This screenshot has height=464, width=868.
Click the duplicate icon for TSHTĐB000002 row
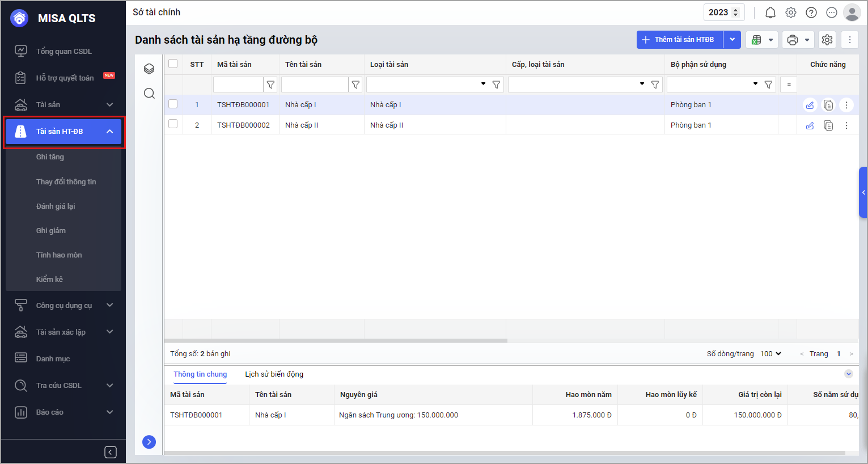click(828, 125)
